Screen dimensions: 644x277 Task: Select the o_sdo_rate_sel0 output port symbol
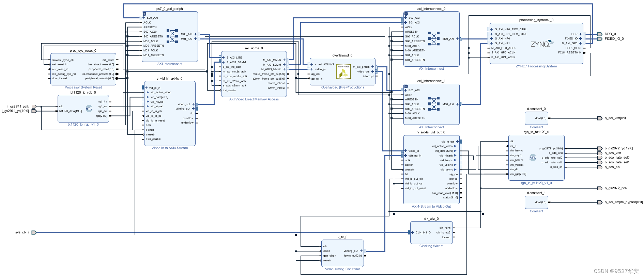click(x=600, y=158)
